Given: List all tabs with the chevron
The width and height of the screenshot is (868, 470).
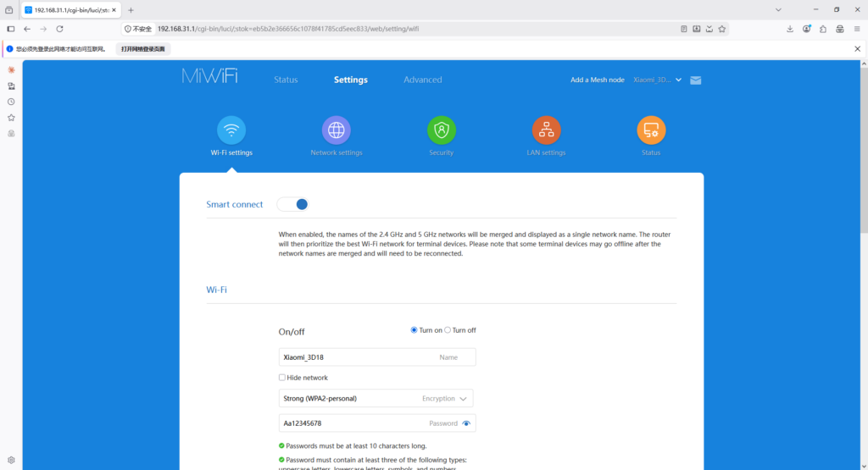Looking at the screenshot, I should (778, 10).
